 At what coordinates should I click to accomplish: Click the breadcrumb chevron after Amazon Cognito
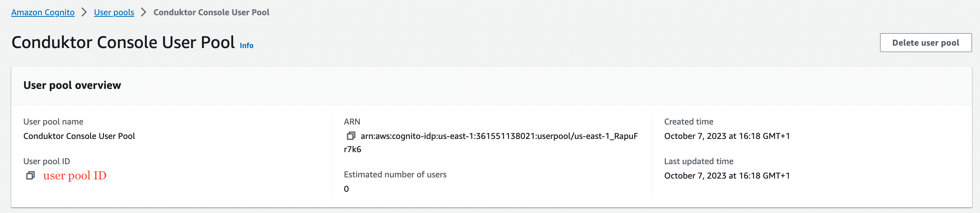[x=84, y=12]
